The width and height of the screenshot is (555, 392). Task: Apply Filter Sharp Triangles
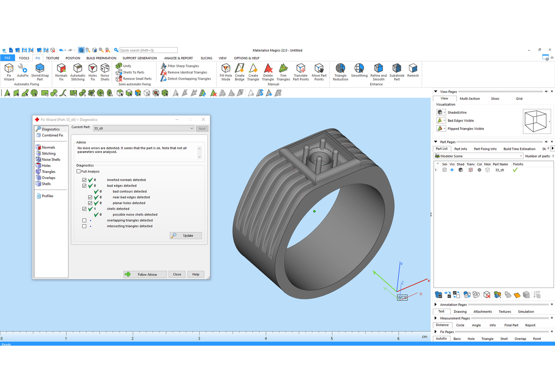click(x=180, y=66)
